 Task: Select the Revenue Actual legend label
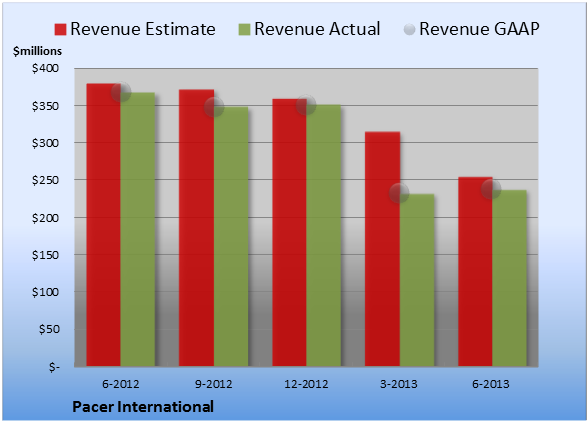pos(317,29)
